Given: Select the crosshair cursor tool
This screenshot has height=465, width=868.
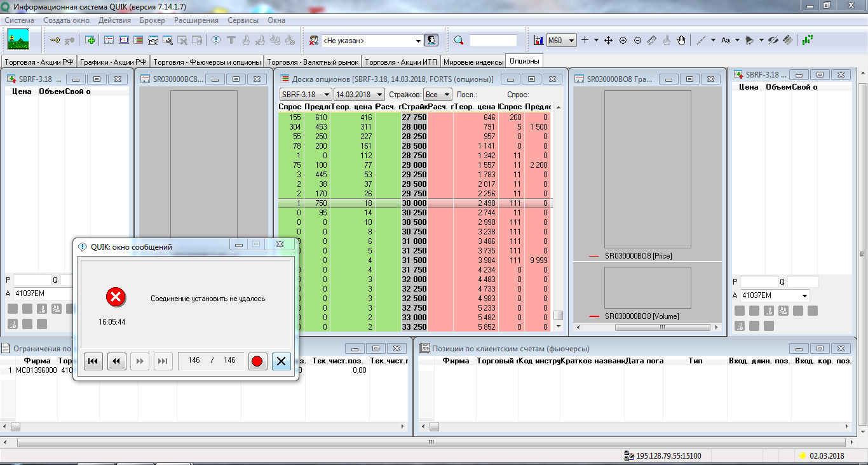Looking at the screenshot, I should pyautogui.click(x=585, y=40).
